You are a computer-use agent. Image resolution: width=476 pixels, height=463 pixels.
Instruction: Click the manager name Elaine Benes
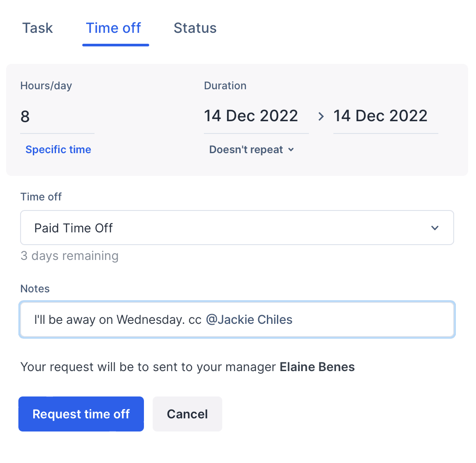click(x=317, y=367)
